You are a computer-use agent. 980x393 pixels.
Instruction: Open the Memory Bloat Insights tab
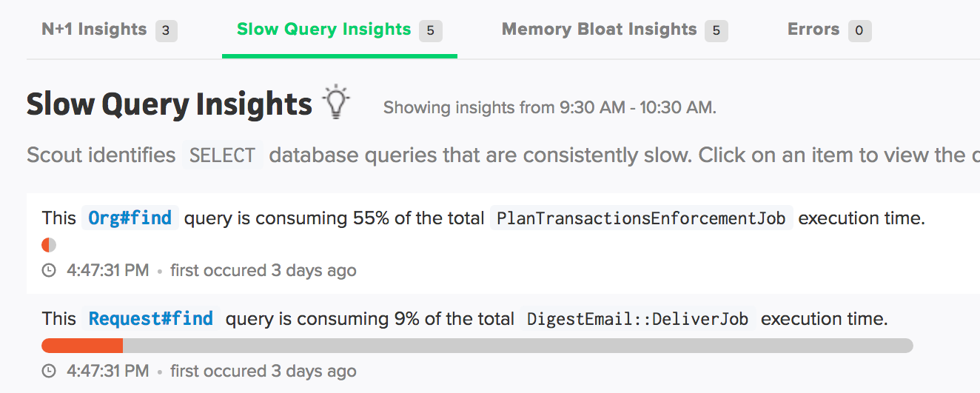click(599, 30)
